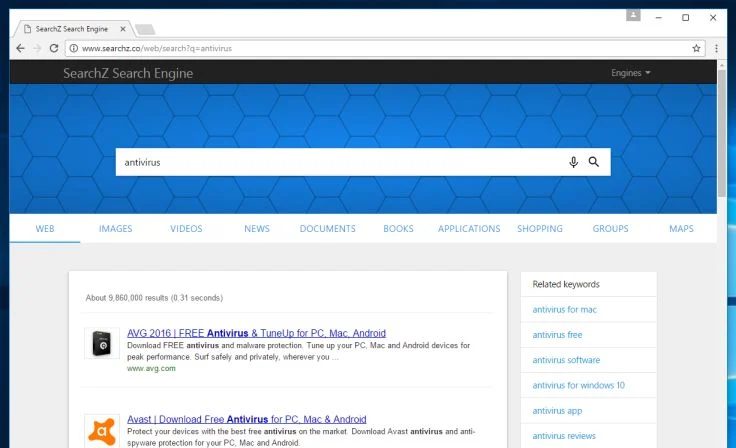Select related keyword antivirus for mac
736x448 pixels.
tap(564, 309)
